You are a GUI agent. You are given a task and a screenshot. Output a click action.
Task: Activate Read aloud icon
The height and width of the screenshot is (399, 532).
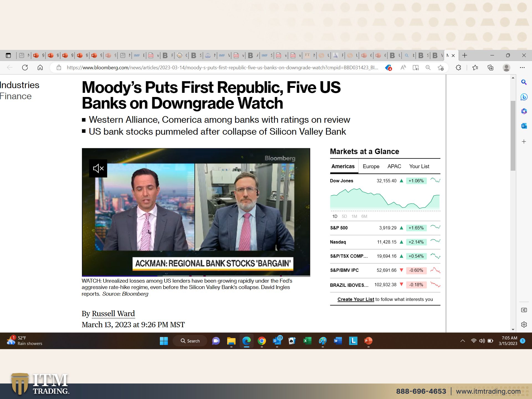(403, 68)
